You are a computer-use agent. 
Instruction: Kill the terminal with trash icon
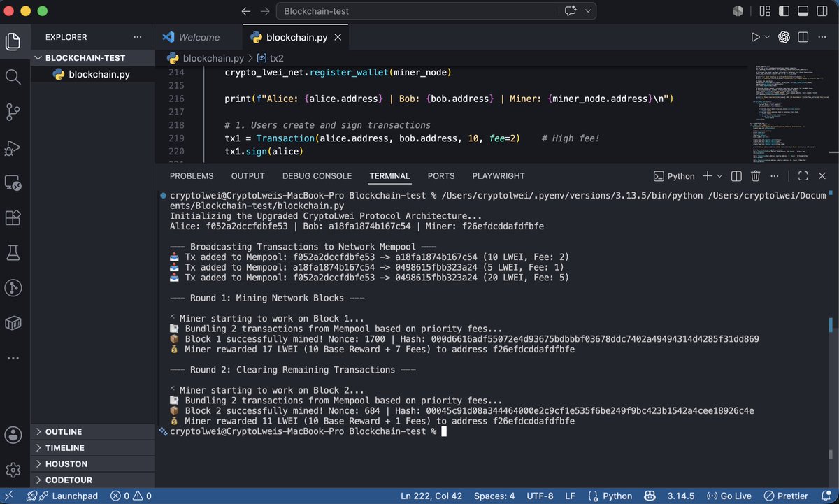click(x=755, y=176)
